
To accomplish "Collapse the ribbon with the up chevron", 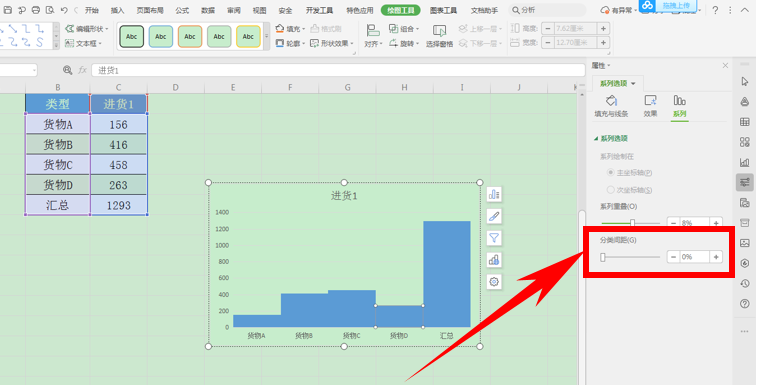I will point(745,10).
